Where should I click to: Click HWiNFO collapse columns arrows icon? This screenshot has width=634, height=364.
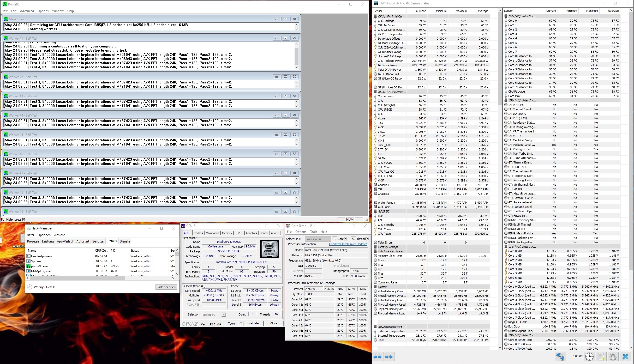pyautogui.click(x=389, y=357)
